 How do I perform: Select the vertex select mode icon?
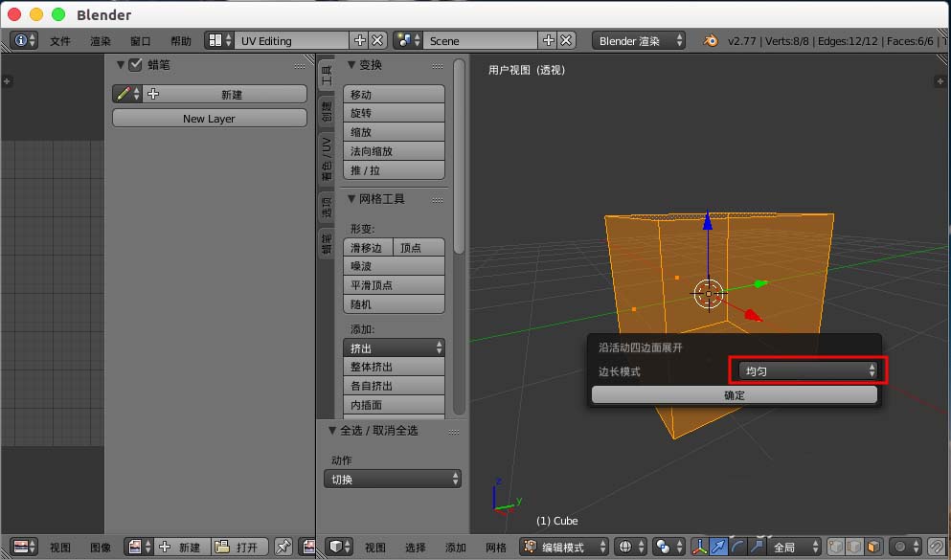pyautogui.click(x=834, y=547)
